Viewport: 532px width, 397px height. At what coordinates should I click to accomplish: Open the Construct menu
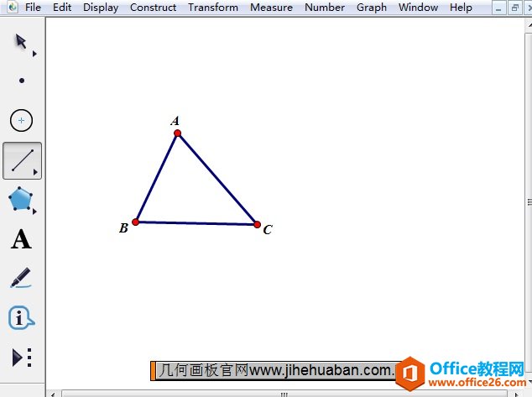point(153,7)
